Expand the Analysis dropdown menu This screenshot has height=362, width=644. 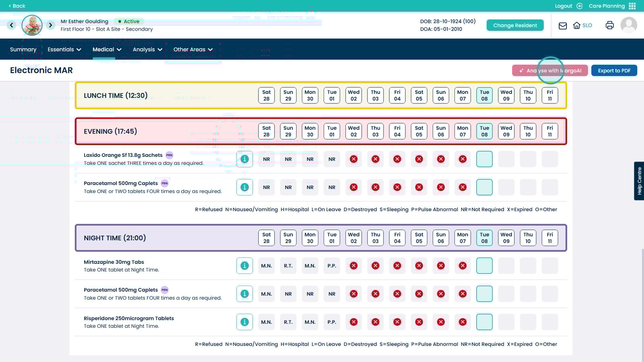pos(147,49)
